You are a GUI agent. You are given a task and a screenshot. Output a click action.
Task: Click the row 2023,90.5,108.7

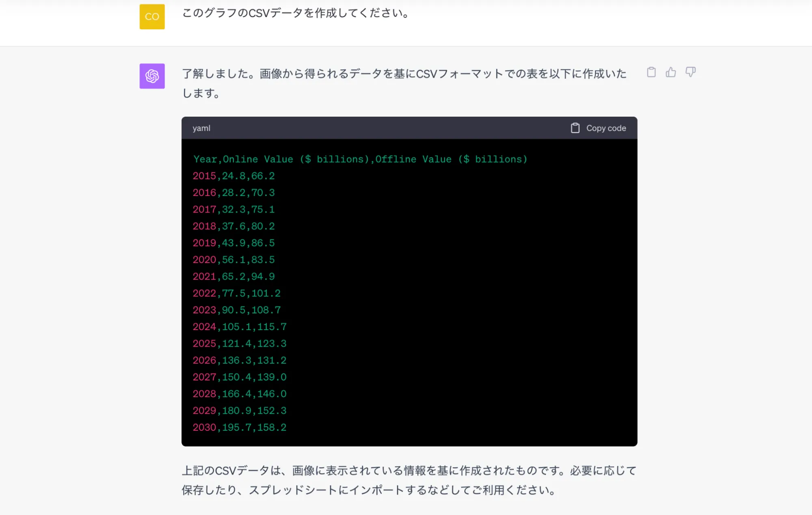pyautogui.click(x=236, y=310)
